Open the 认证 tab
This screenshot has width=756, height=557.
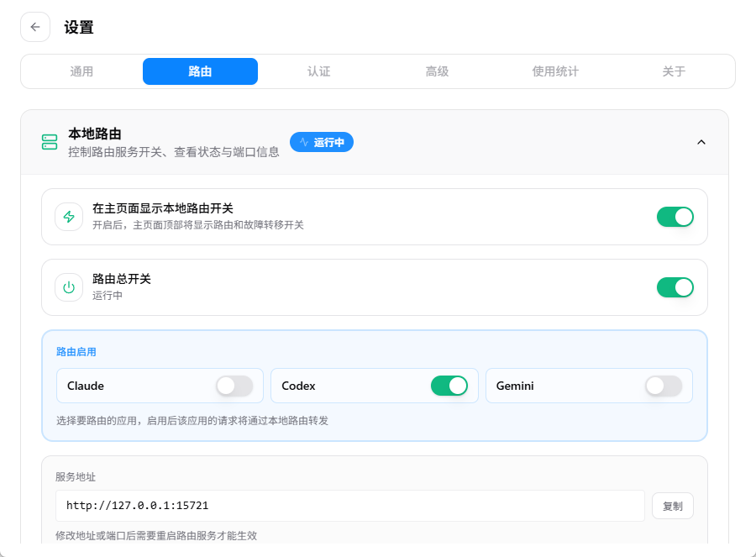(318, 71)
